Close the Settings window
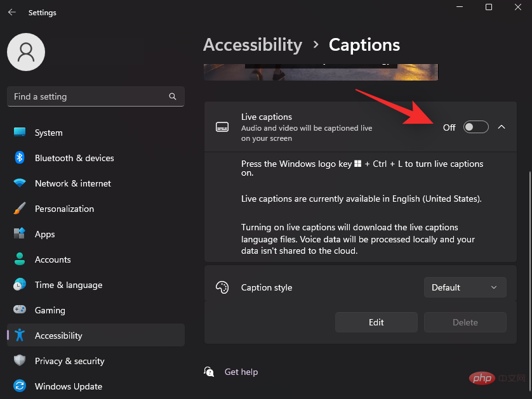Screen dimensions: 532x399 pyautogui.click(x=518, y=7)
